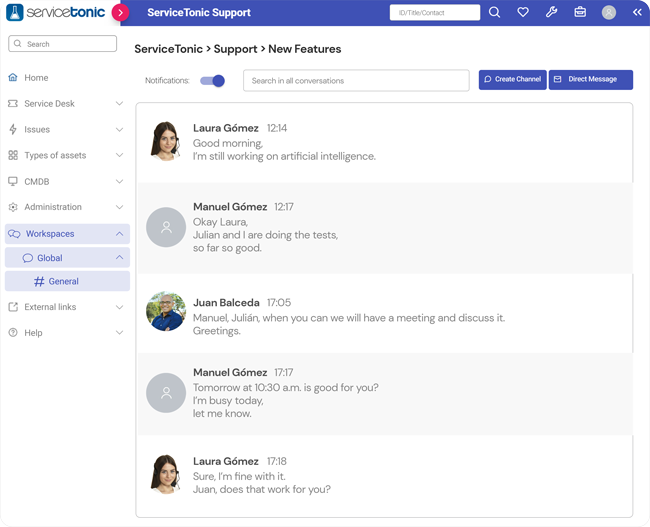Click the Global speech bubble icon

(27, 258)
